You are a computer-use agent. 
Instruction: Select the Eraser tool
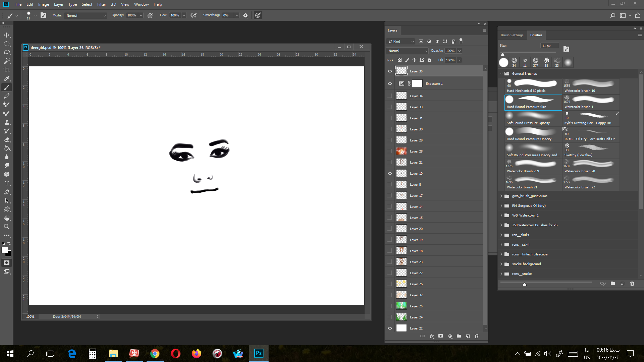click(7, 139)
